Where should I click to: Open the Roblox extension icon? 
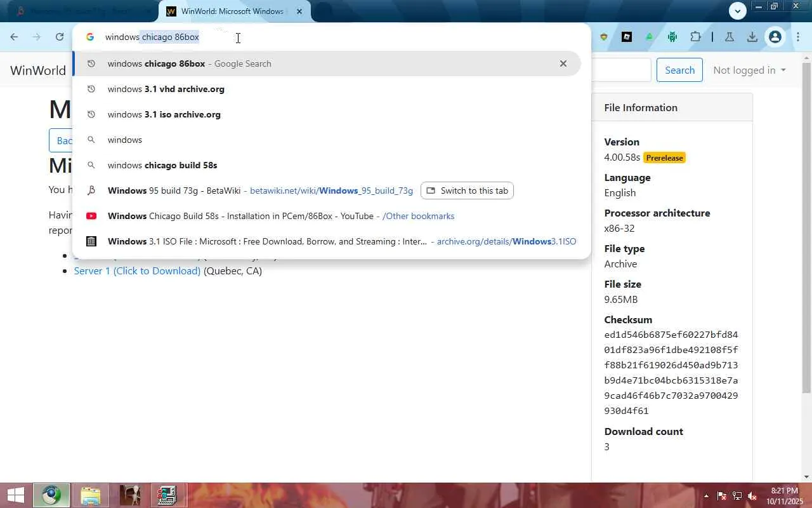pyautogui.click(x=627, y=37)
